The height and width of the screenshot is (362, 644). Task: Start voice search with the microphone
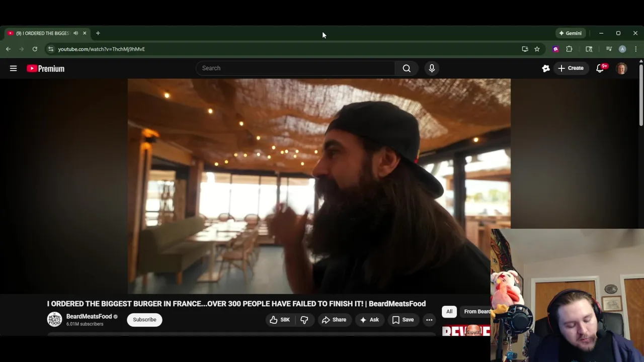[x=432, y=68]
